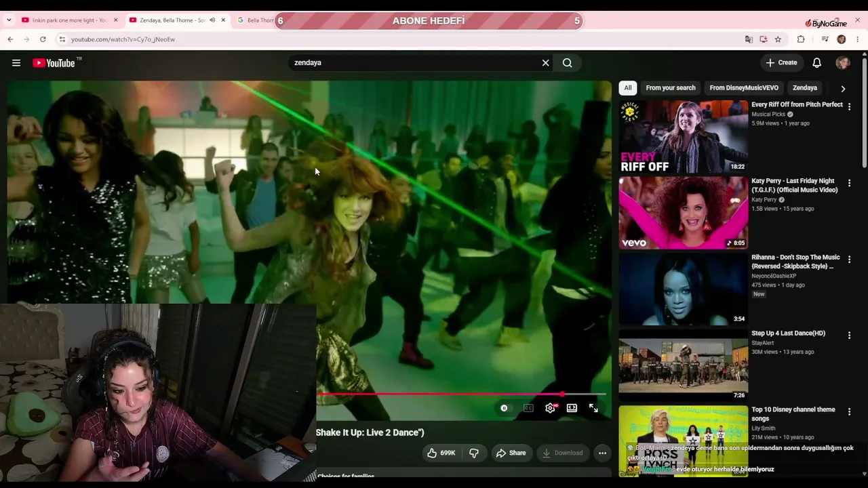Viewport: 868px width, 488px height.
Task: Select the From DisneyMusicVEVO chip
Action: pos(744,88)
